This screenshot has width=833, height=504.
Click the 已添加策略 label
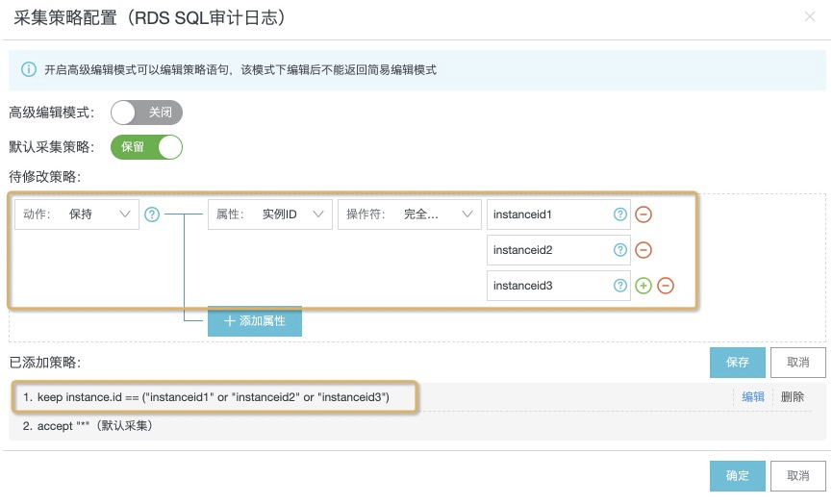(45, 363)
